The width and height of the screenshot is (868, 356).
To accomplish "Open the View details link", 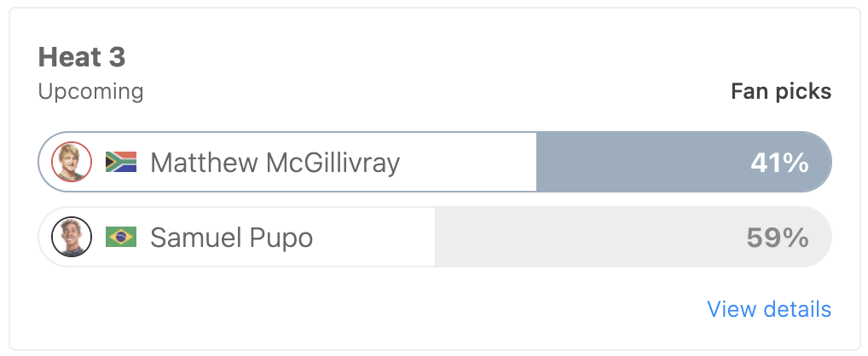I will 769,309.
